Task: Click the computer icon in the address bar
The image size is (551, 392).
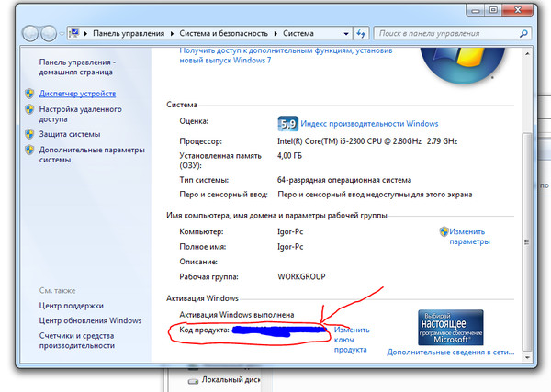Action: (74, 33)
